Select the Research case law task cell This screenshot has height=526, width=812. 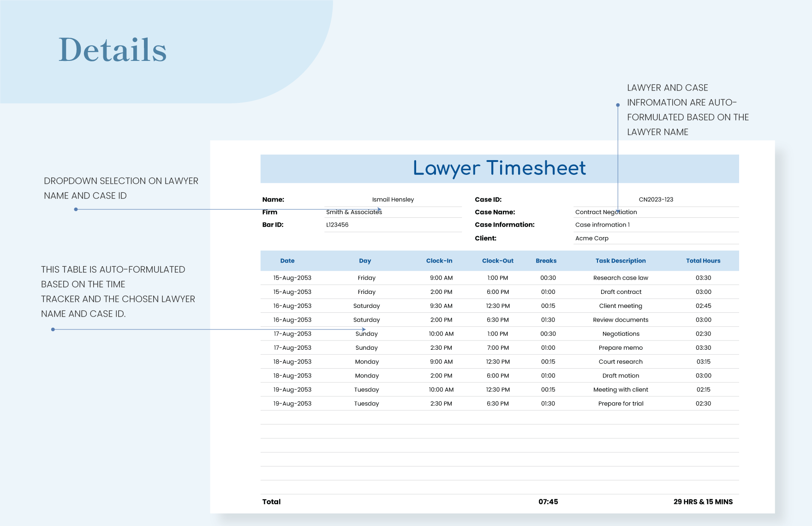click(x=621, y=278)
